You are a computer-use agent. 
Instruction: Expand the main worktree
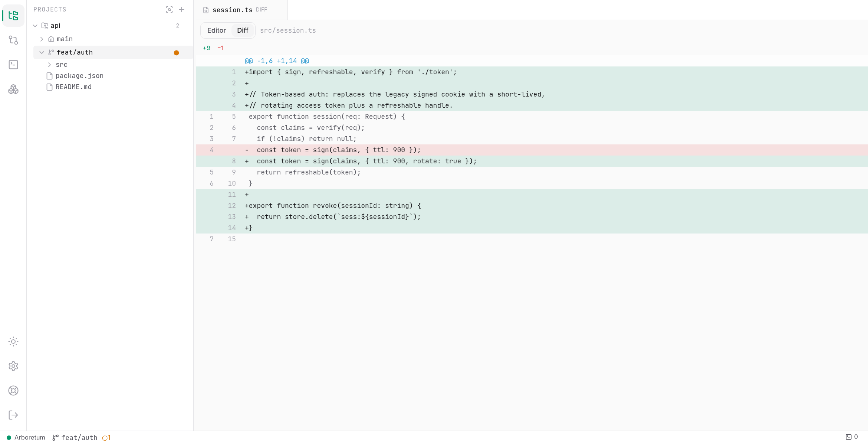(x=42, y=39)
